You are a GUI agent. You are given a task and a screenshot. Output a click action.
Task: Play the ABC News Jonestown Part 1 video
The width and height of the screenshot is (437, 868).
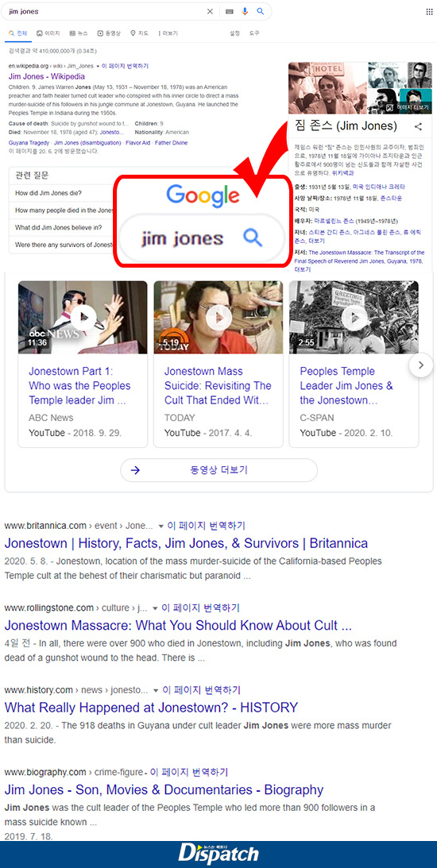(x=83, y=317)
